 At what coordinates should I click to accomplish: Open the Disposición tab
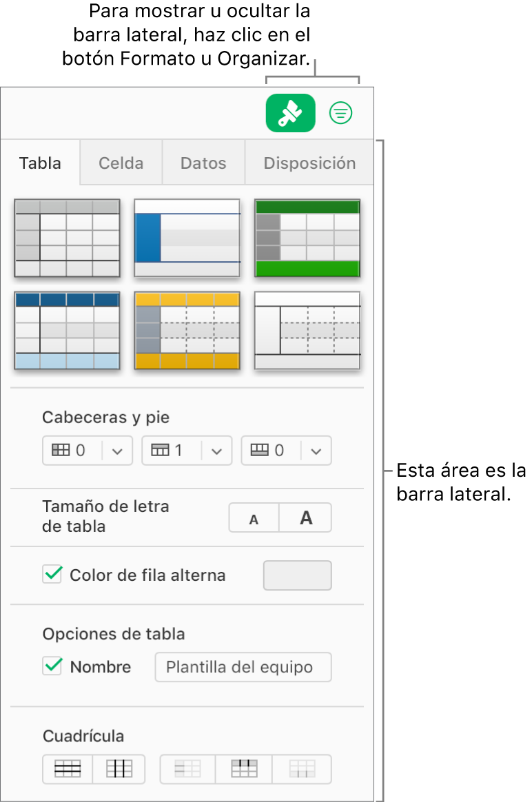pyautogui.click(x=309, y=163)
